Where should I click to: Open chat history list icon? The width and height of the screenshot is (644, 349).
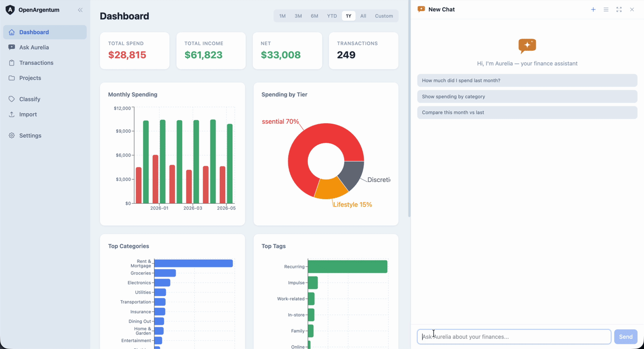(606, 10)
